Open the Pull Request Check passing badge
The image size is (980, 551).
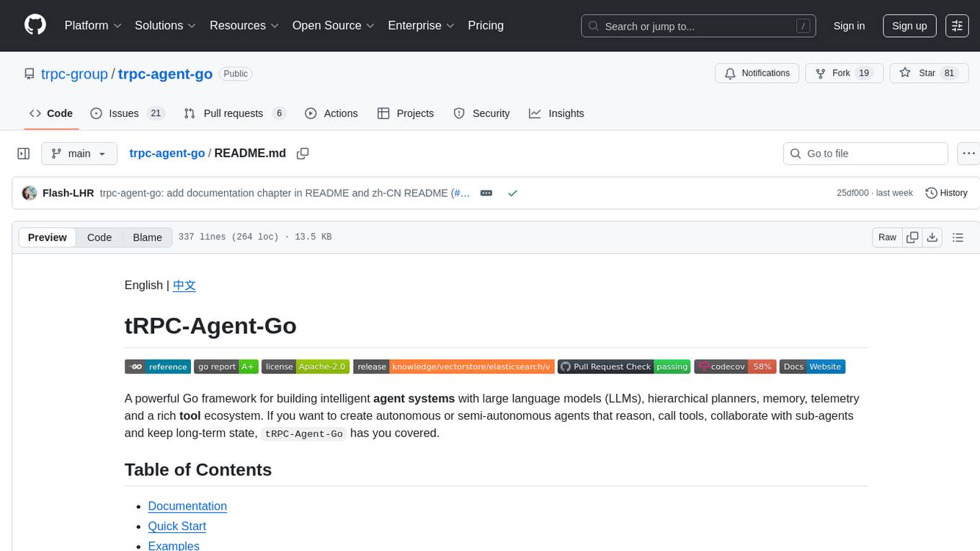624,366
